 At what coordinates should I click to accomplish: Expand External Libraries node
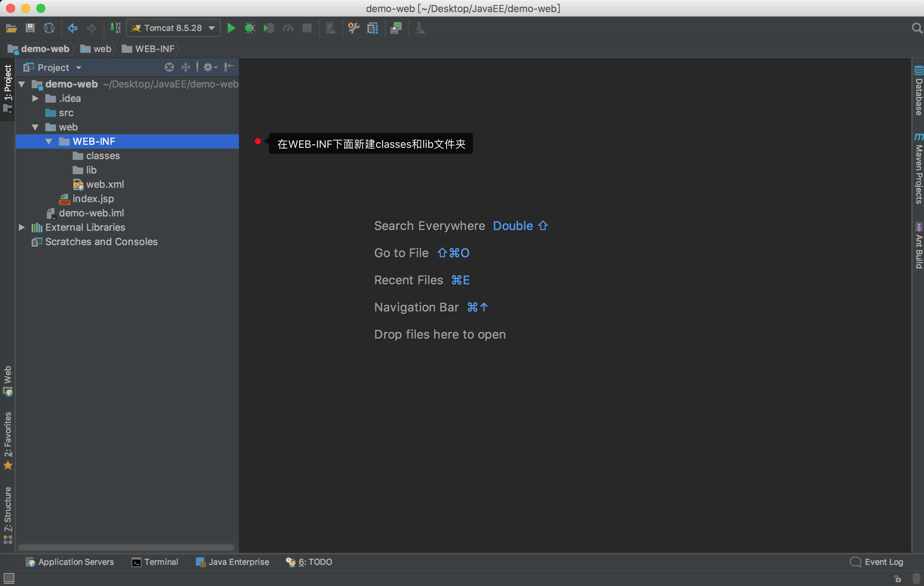point(22,227)
